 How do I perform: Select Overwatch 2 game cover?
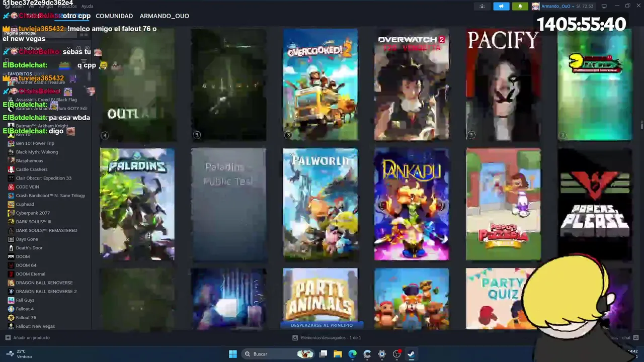412,84
